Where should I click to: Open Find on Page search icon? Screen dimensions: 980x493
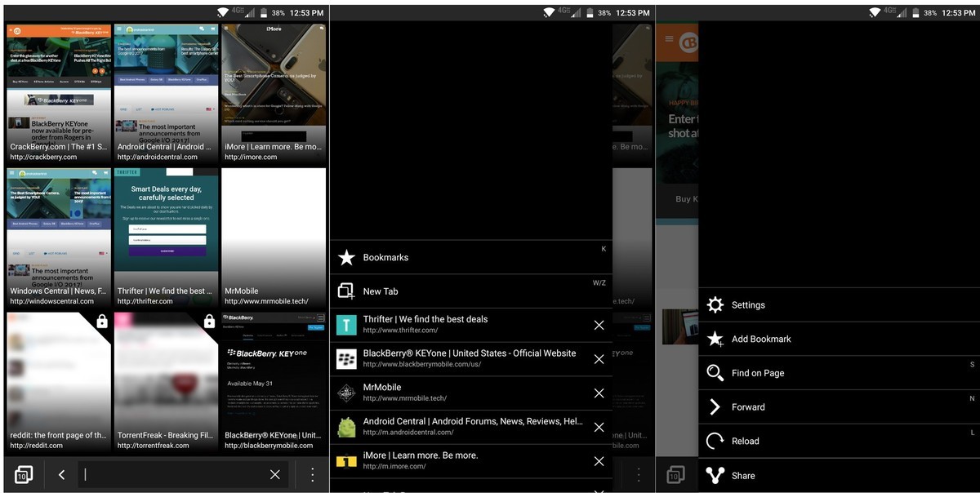pyautogui.click(x=715, y=373)
